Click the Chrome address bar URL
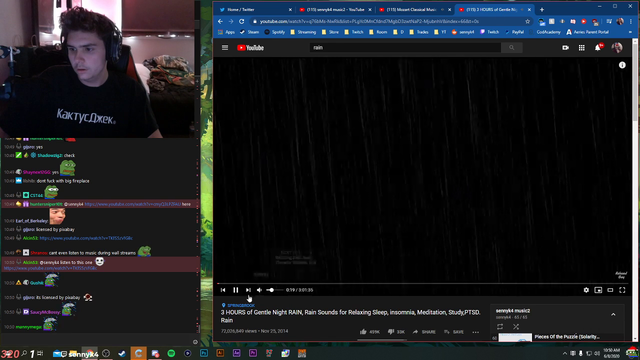Viewport: 640px width, 360px height. [369, 21]
